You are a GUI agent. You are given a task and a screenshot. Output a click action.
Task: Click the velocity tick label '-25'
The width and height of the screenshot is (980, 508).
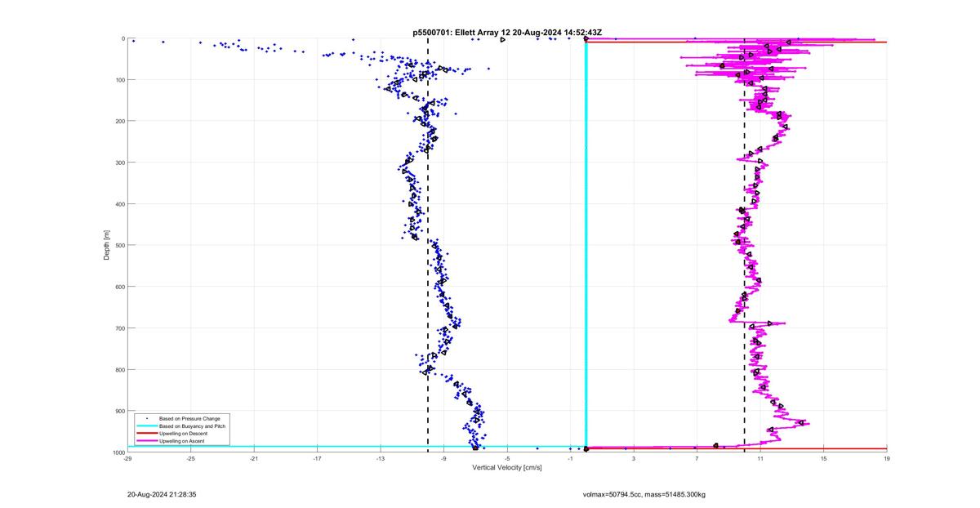[x=190, y=459]
